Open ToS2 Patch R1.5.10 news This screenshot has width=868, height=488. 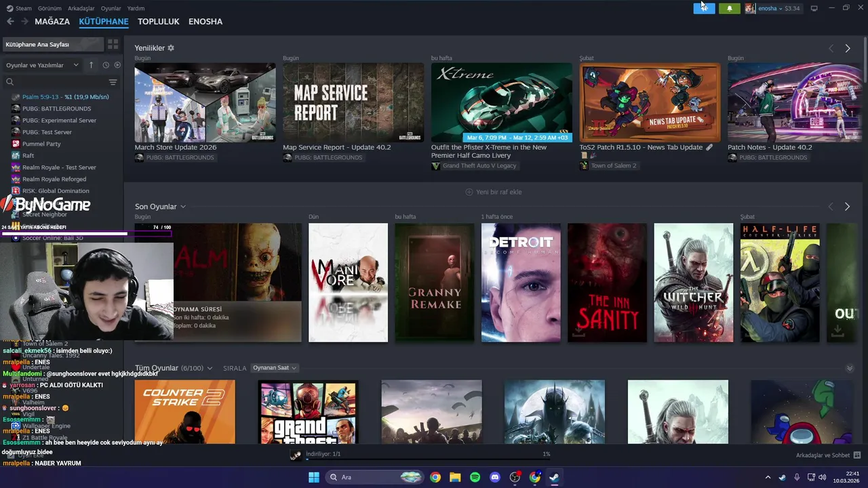click(650, 103)
